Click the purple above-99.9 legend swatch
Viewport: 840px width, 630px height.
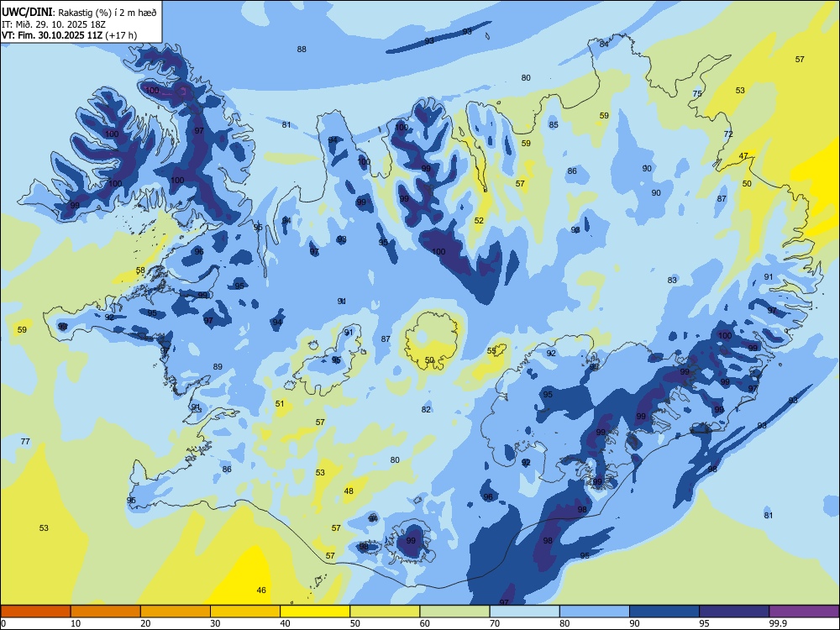pyautogui.click(x=804, y=612)
